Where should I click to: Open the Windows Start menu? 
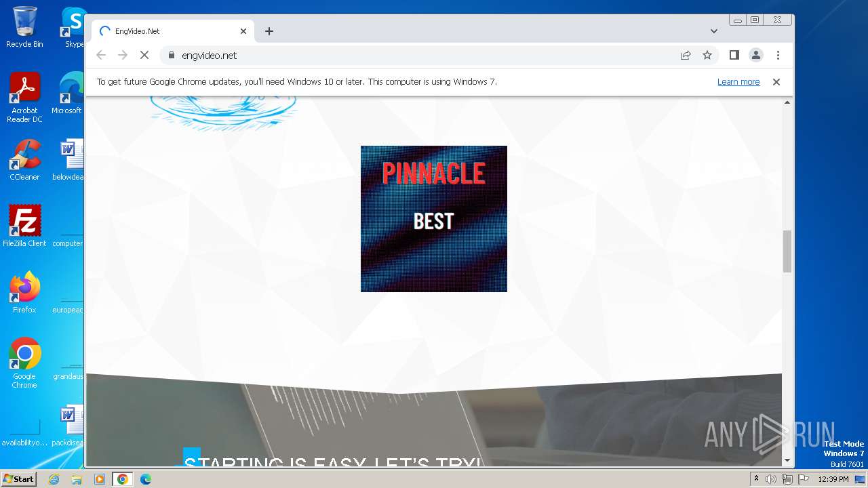click(18, 479)
